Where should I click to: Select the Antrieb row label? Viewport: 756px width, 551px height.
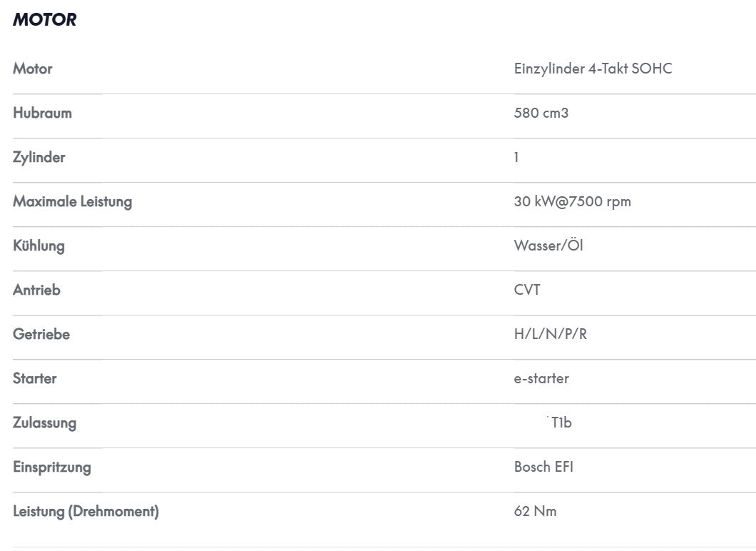point(36,290)
